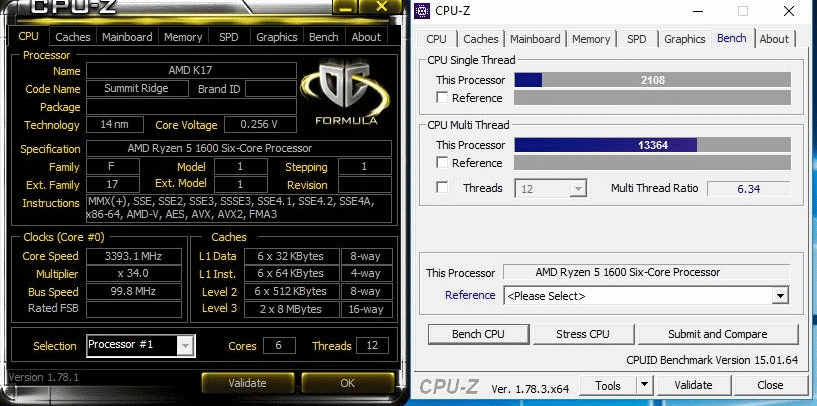Screen dimensions: 817x406
Task: Open Graphics tab in right window
Action: (x=685, y=39)
